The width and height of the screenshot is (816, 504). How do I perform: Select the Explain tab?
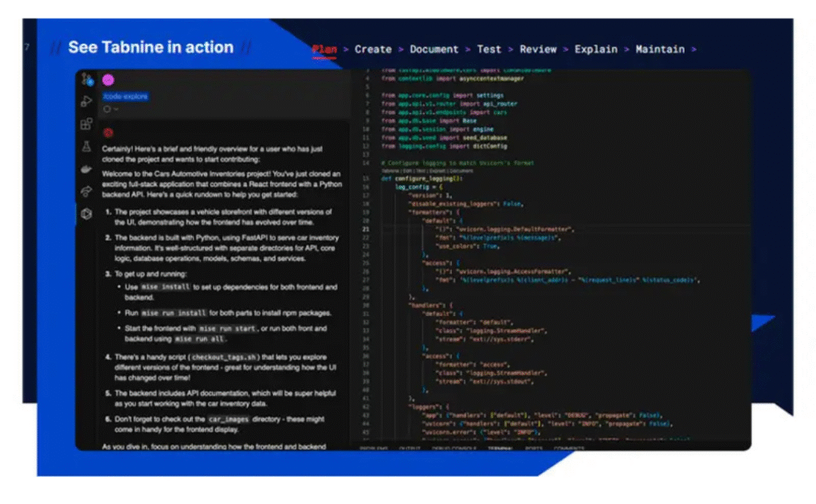click(x=595, y=49)
